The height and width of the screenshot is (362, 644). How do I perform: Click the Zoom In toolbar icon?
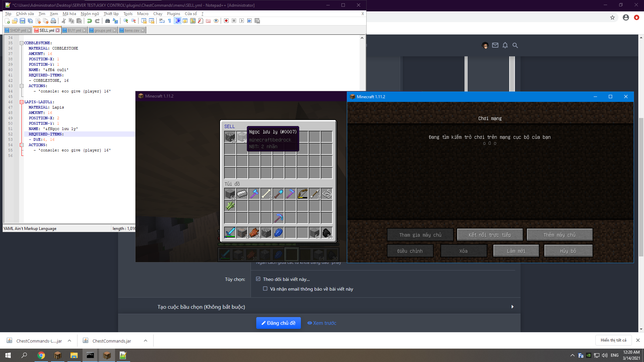pyautogui.click(x=125, y=21)
